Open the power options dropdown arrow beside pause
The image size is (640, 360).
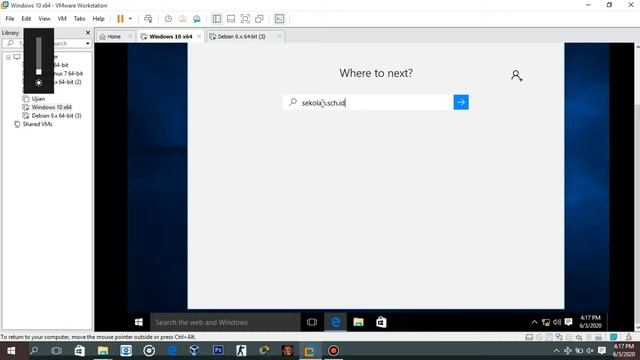130,19
